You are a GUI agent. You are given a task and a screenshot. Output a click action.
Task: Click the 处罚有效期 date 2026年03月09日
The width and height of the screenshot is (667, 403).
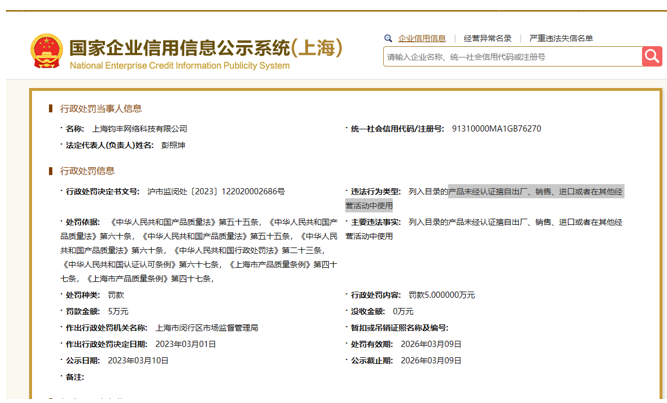[431, 344]
